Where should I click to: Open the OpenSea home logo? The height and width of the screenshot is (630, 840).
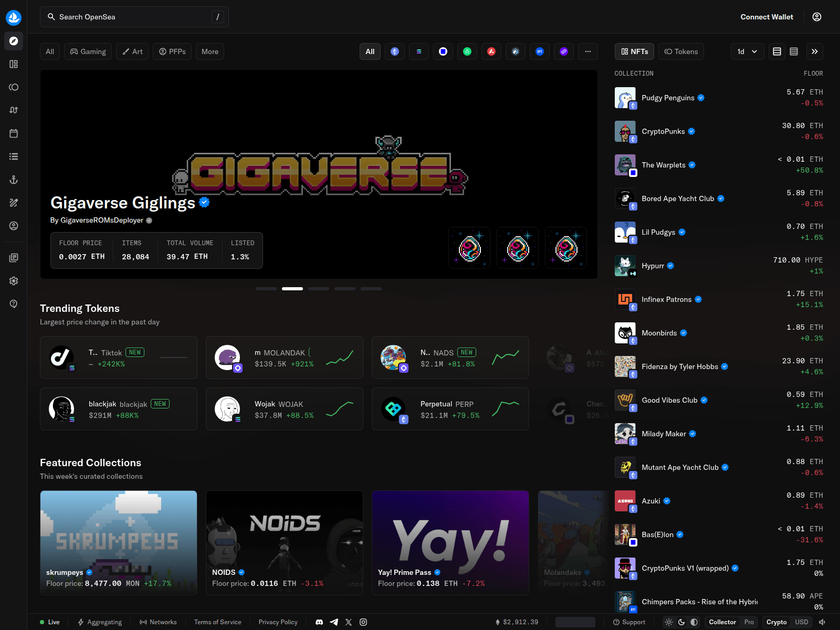tap(14, 17)
